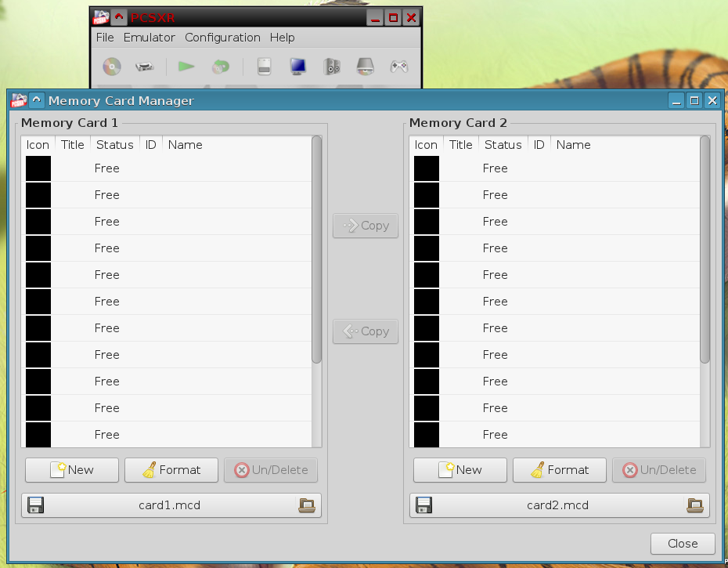
Task: Click the Icon column header in Memory Card 2
Action: point(426,145)
